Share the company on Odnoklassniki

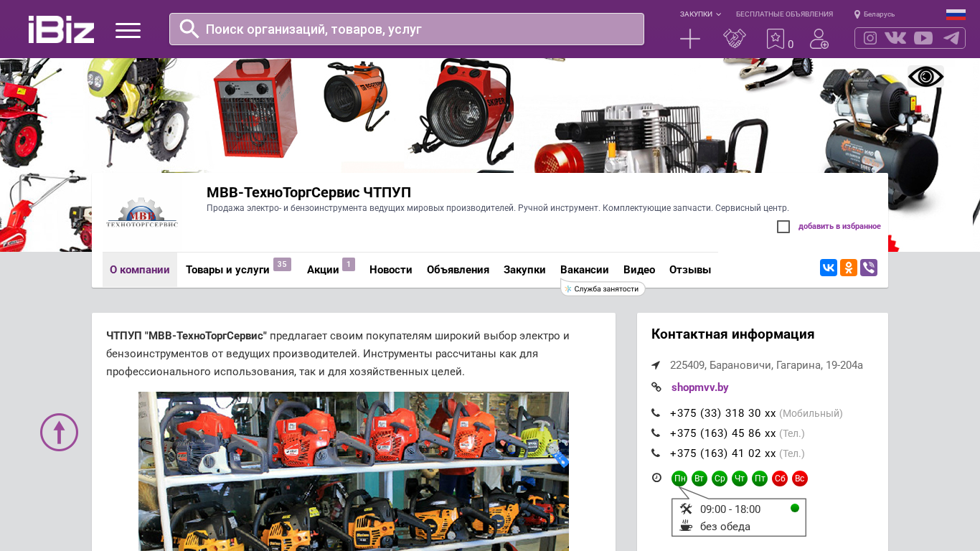click(849, 268)
